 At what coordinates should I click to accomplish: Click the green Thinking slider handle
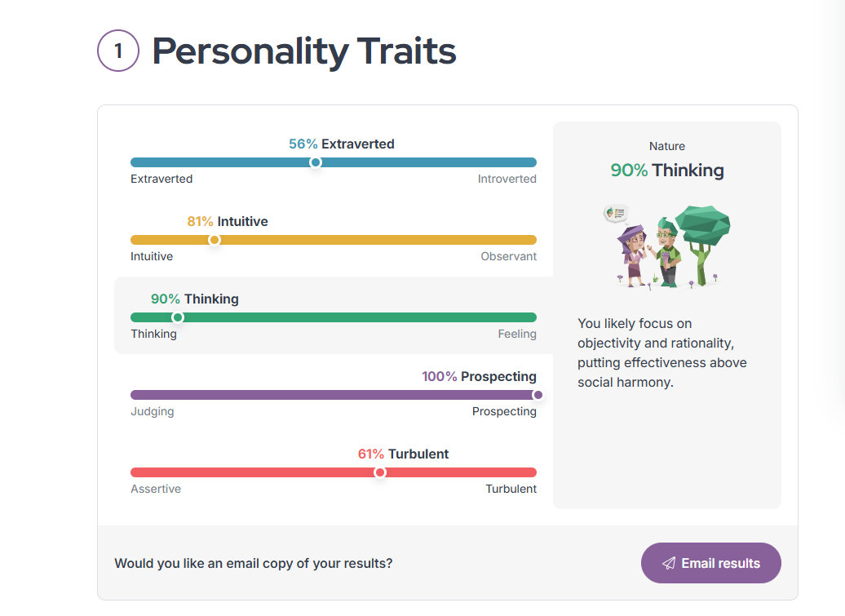[177, 317]
